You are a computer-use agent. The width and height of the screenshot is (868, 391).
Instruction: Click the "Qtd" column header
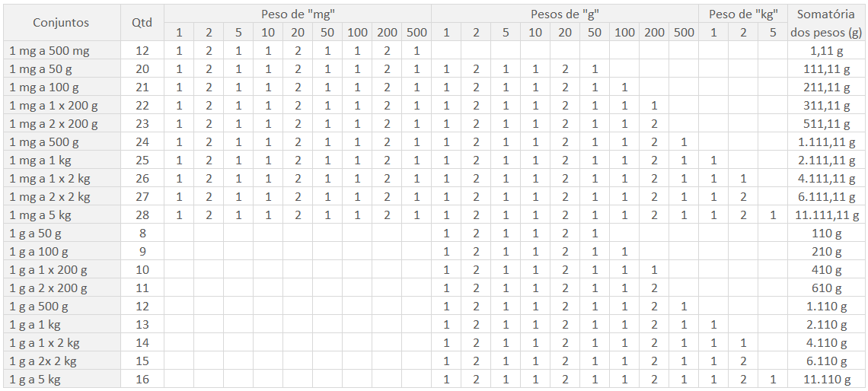[x=142, y=23]
